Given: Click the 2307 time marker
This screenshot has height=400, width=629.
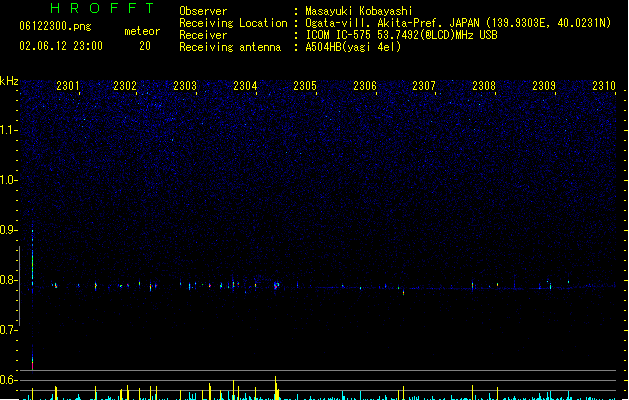Looking at the screenshot, I should [x=424, y=86].
